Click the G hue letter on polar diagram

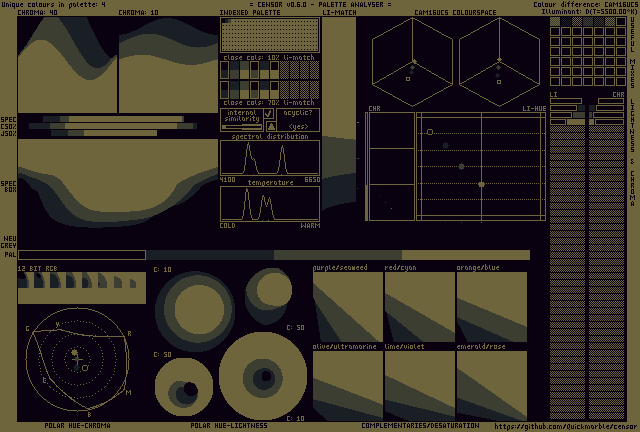tap(27, 328)
